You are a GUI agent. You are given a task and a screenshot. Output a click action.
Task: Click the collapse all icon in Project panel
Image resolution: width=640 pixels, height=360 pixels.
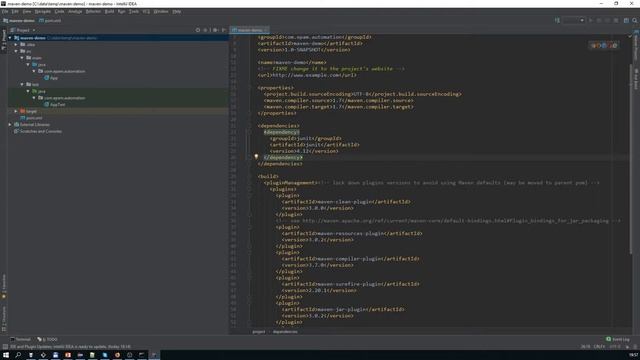(206, 30)
